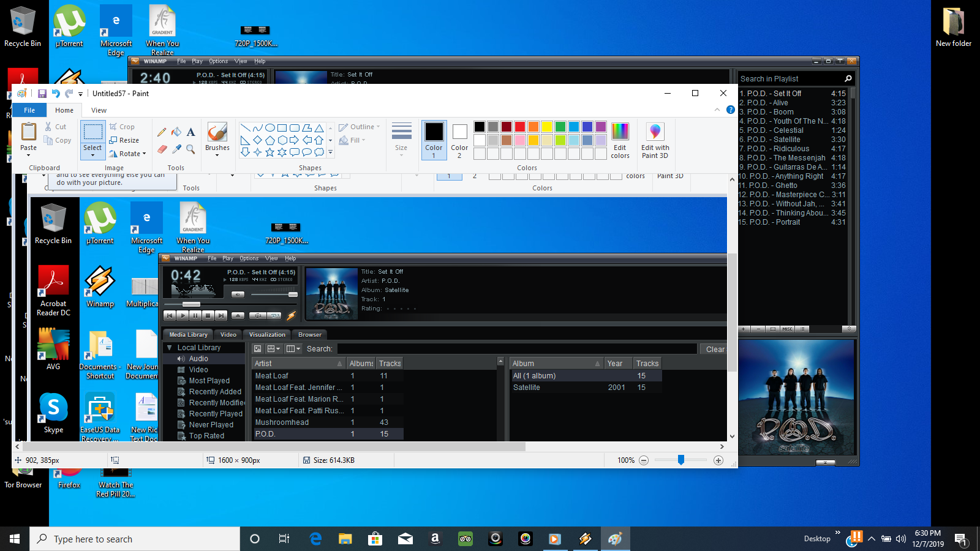This screenshot has width=980, height=551.
Task: Choose the Line shape
Action: pyautogui.click(x=245, y=128)
